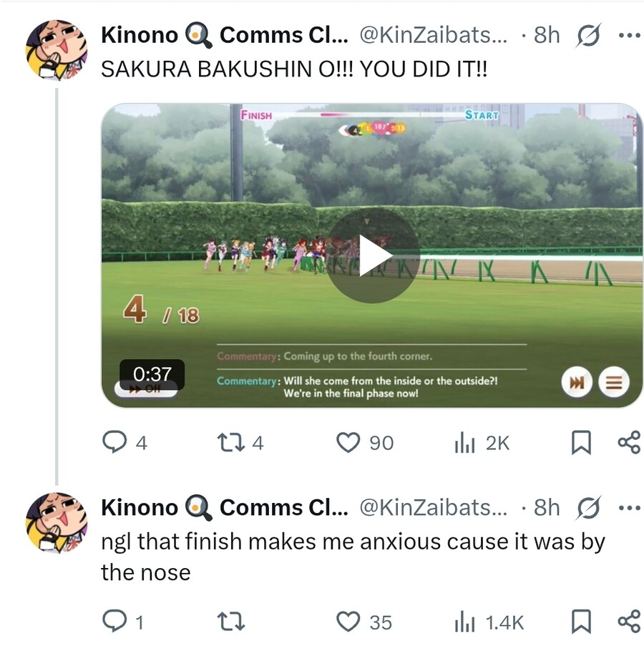The height and width of the screenshot is (651, 644).
Task: Share the first tweet
Action: point(630,443)
